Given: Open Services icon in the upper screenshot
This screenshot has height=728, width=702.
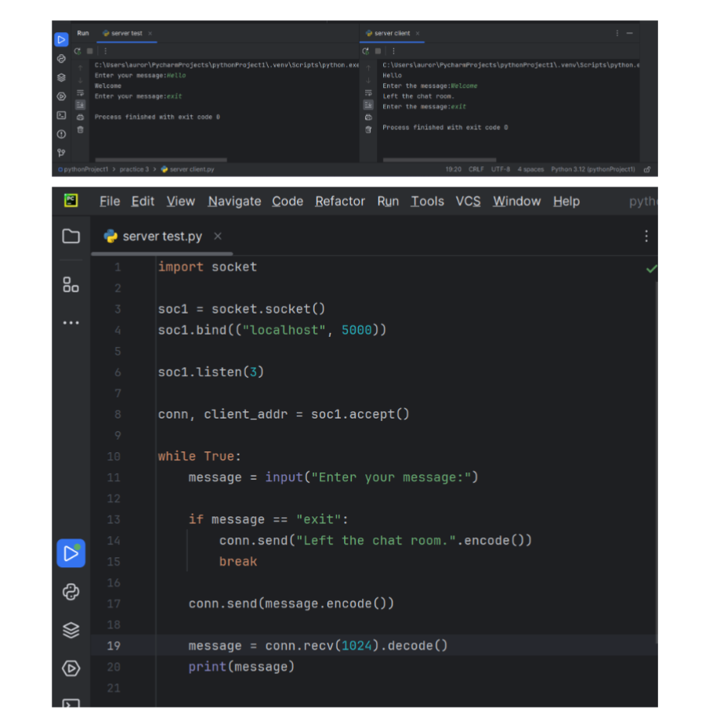Looking at the screenshot, I should click(x=61, y=96).
